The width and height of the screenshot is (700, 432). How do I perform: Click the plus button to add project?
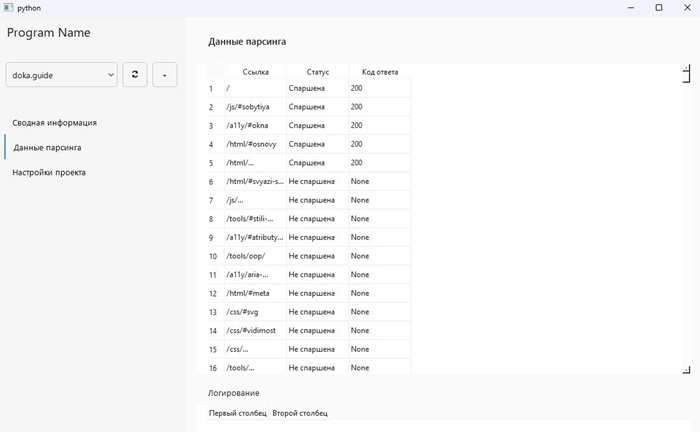pos(164,75)
